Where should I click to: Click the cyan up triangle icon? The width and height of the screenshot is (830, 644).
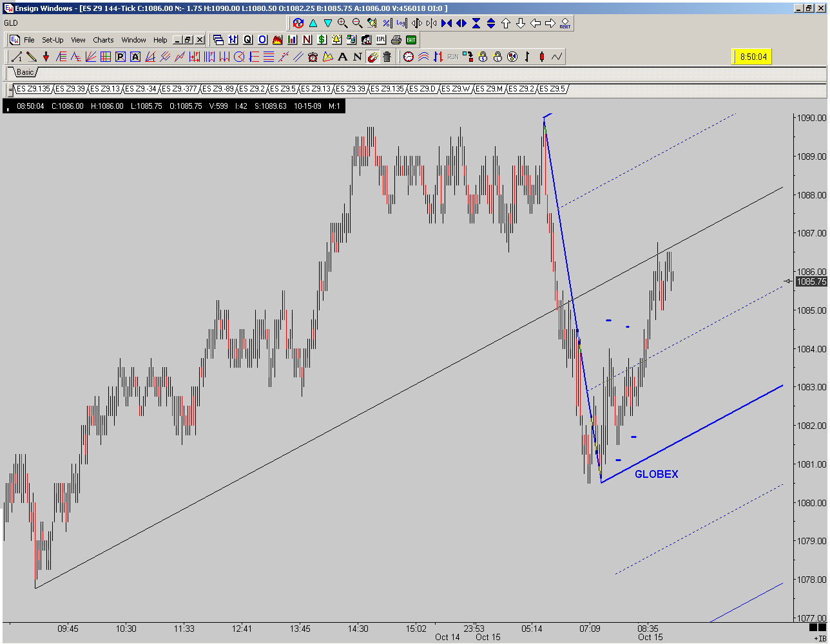point(313,23)
